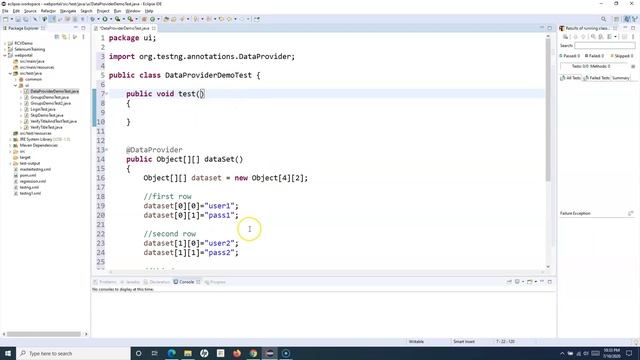Open the Source menu
640x360 pixels.
click(30, 11)
